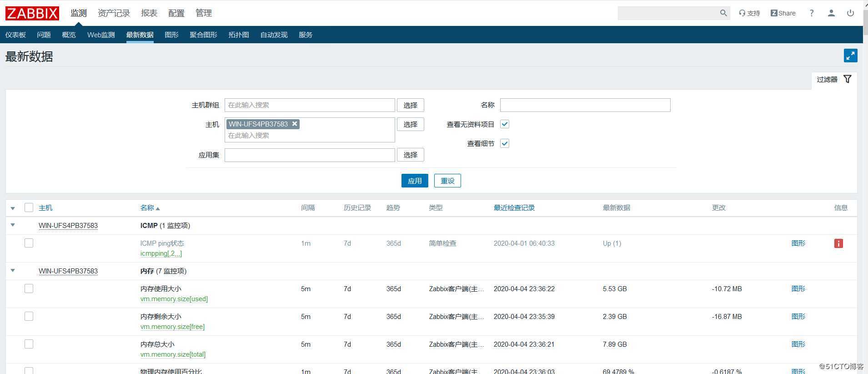Go to 自动发现 submenu

[x=274, y=35]
